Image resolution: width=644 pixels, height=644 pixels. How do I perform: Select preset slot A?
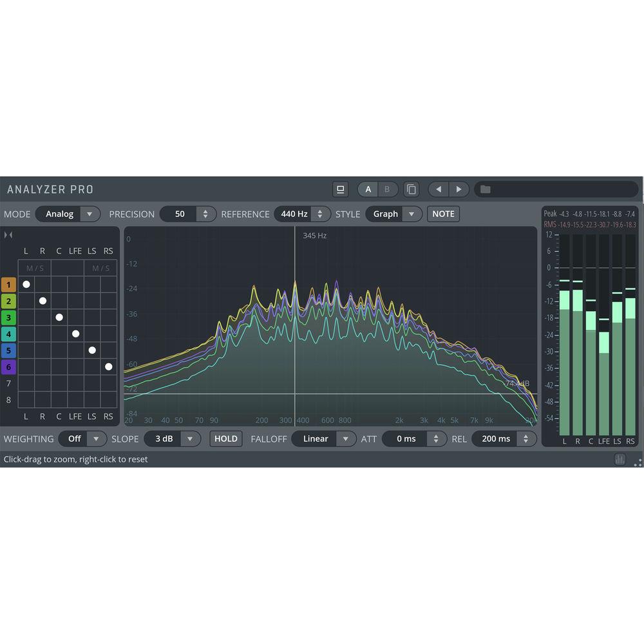tap(368, 189)
